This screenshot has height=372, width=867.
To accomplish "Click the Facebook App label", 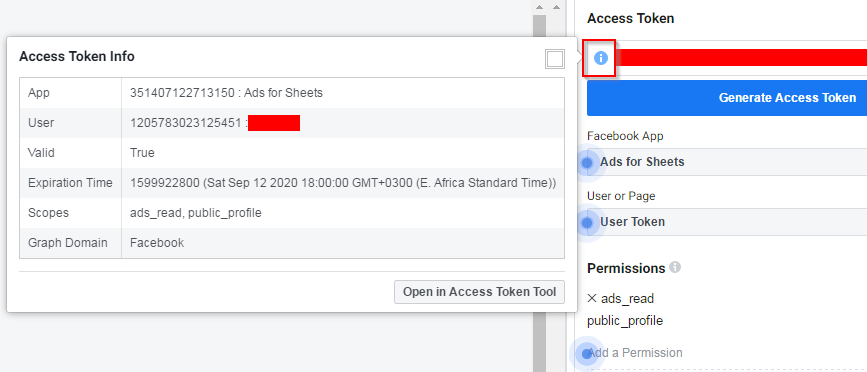I will point(625,136).
